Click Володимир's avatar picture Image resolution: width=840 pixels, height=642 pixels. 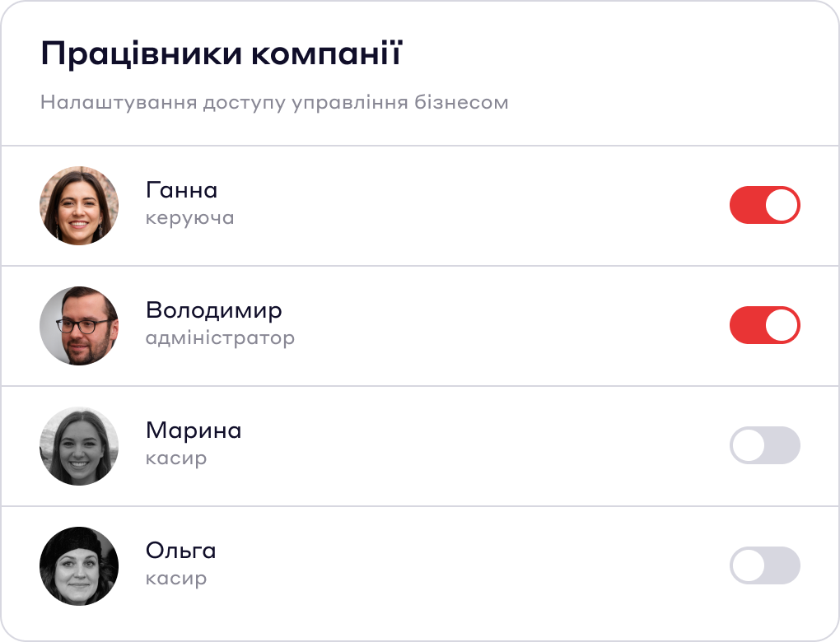click(78, 325)
